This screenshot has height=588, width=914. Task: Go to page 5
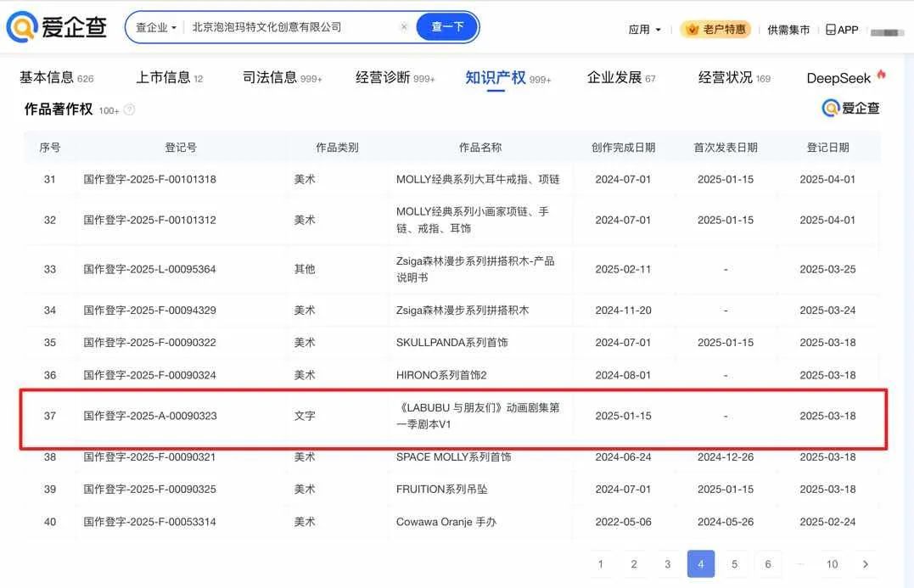734,564
